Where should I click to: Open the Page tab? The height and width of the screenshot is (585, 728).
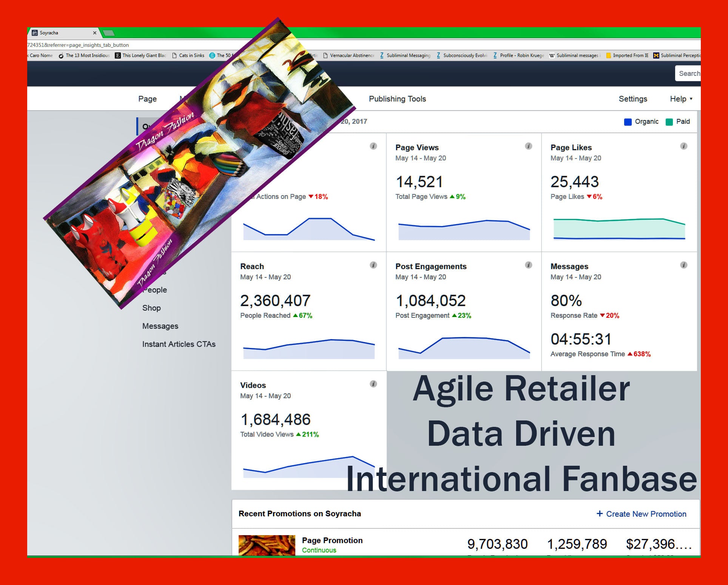coord(147,99)
